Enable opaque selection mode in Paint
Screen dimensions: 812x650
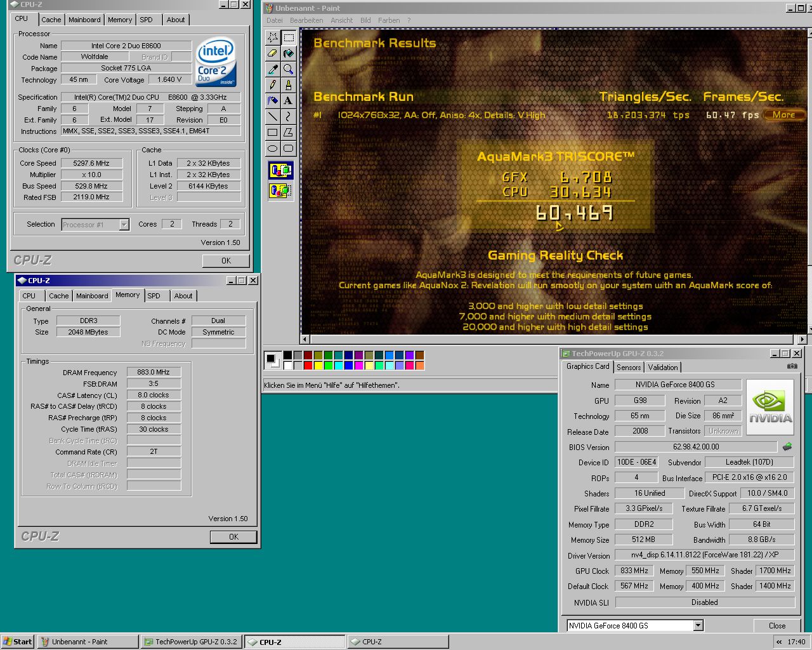tap(281, 171)
